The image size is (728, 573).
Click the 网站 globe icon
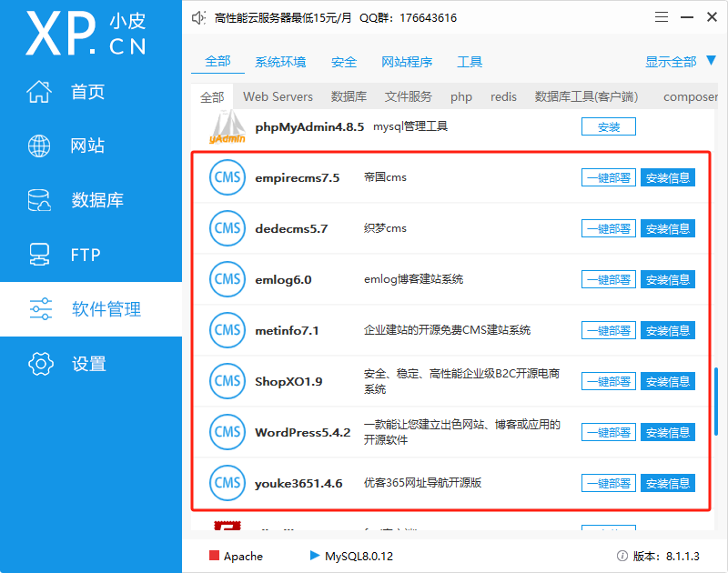39,146
